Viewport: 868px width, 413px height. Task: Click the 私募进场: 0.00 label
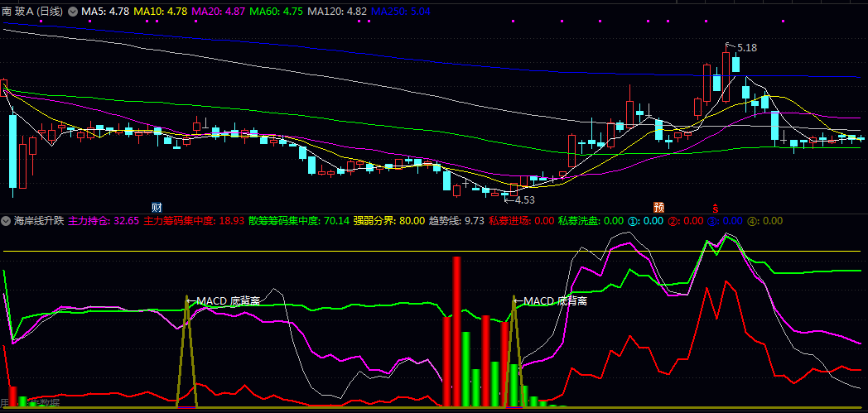click(521, 221)
